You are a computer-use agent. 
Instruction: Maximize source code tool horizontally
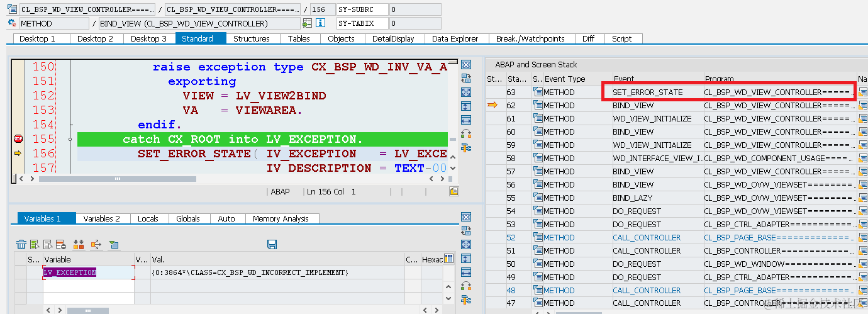[466, 120]
